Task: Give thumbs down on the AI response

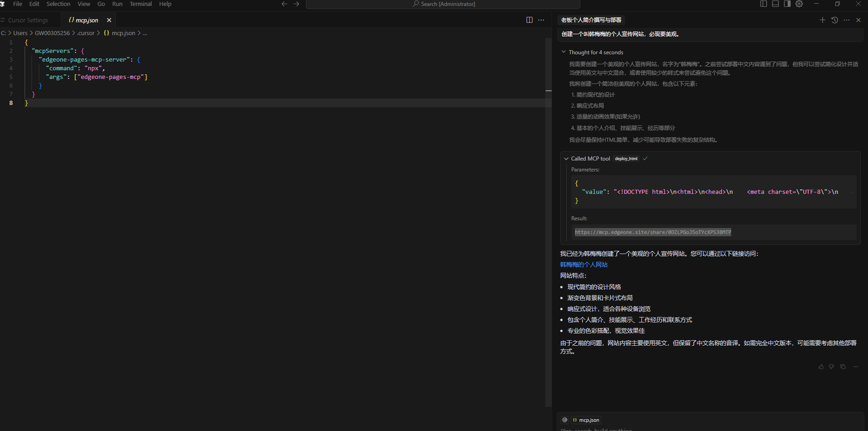Action: click(x=831, y=366)
